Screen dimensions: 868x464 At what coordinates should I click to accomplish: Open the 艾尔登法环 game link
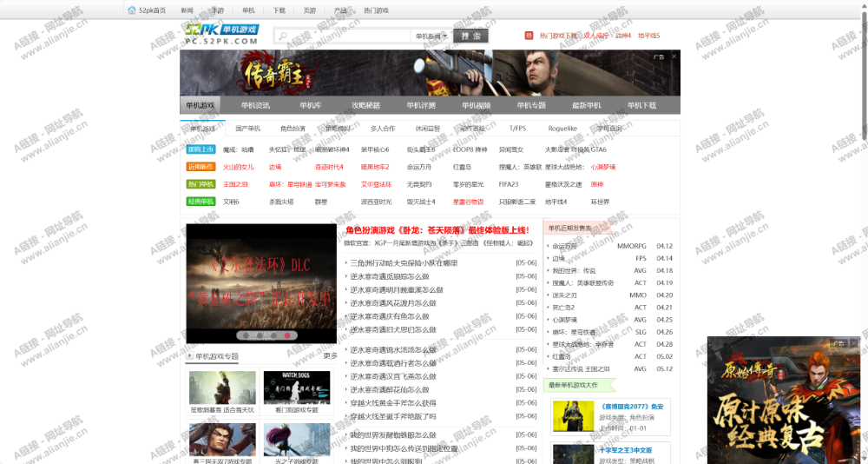tap(377, 184)
